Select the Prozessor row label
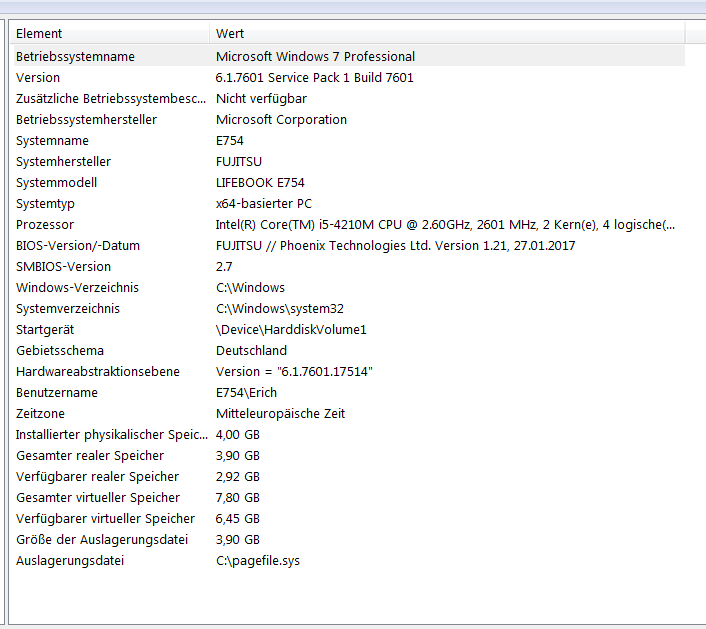Image resolution: width=706 pixels, height=629 pixels. (x=45, y=225)
